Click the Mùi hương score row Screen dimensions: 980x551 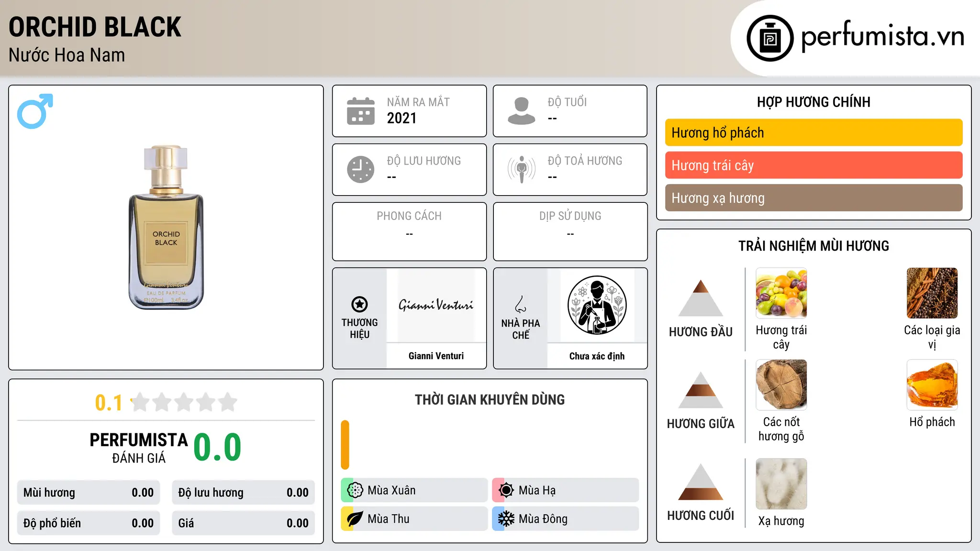[x=89, y=493]
